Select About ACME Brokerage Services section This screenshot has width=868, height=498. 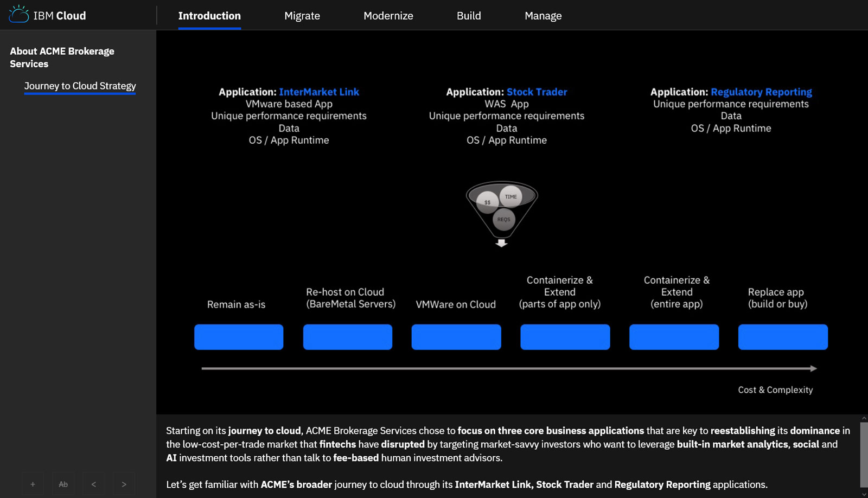point(62,58)
